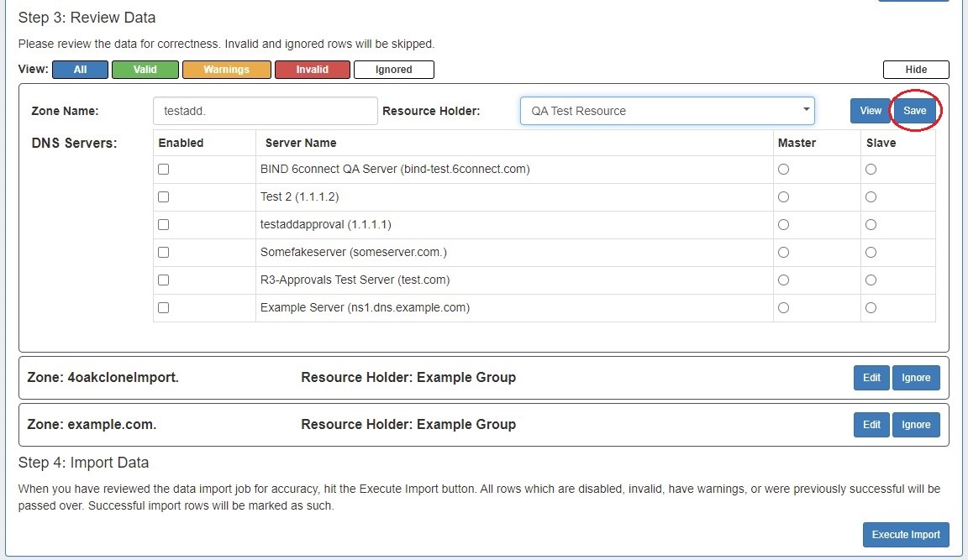Show only Invalid rows

tap(312, 70)
